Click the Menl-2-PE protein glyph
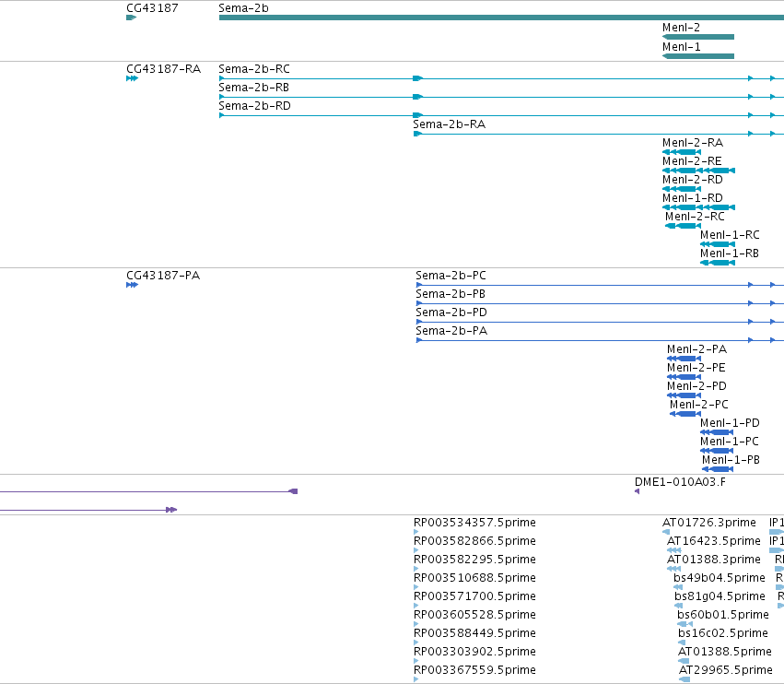784x684 pixels. 684,377
